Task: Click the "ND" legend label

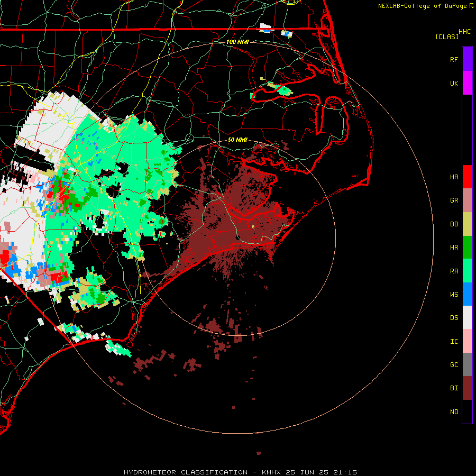Action: (x=454, y=412)
